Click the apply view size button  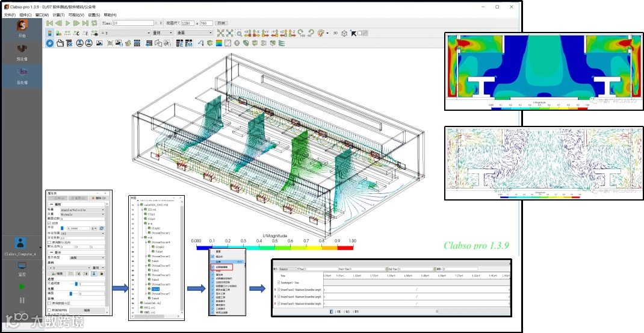click(x=221, y=23)
